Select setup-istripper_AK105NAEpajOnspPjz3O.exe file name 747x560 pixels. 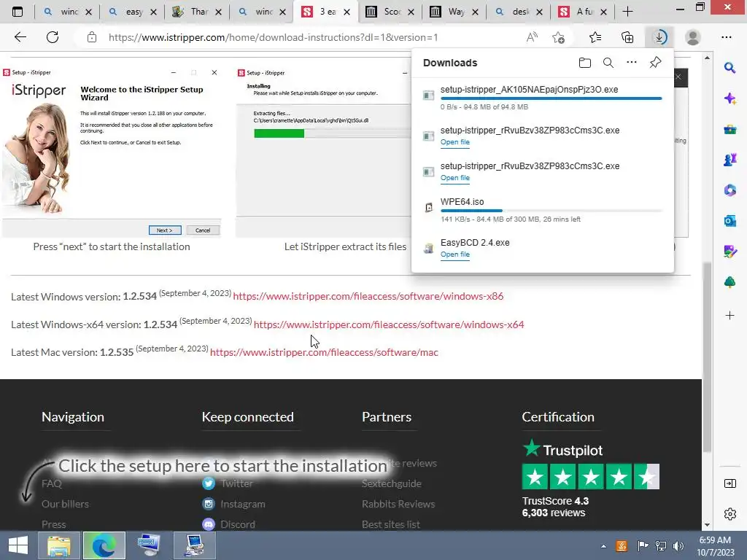[x=530, y=90]
